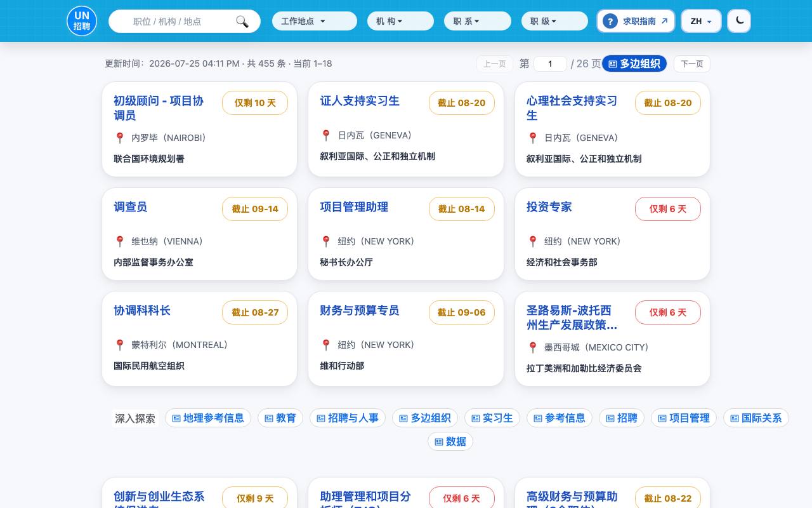Image resolution: width=812 pixels, height=508 pixels.
Task: Click the icon on 参考信息 tag
Action: coord(538,418)
